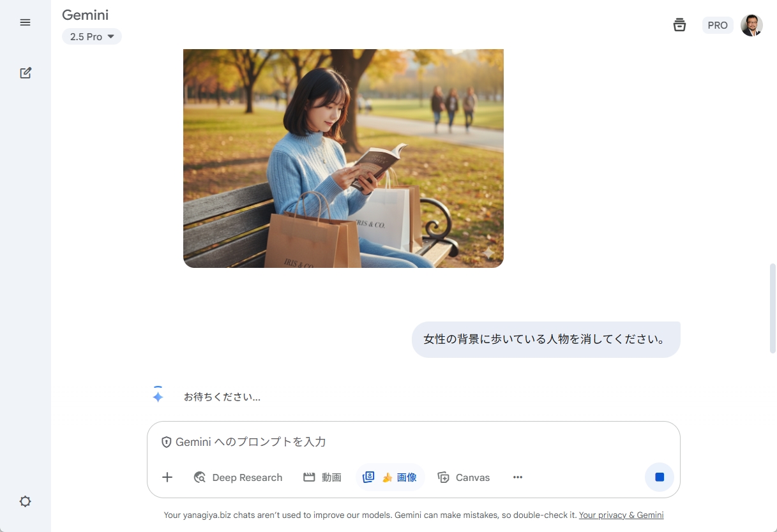Expand the 2.5 Pro model dropdown

pyautogui.click(x=92, y=37)
